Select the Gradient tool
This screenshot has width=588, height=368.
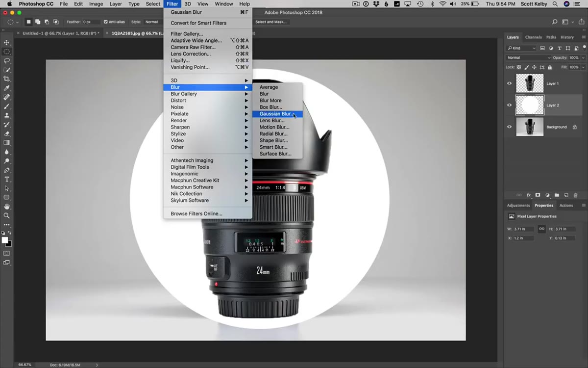coord(7,143)
